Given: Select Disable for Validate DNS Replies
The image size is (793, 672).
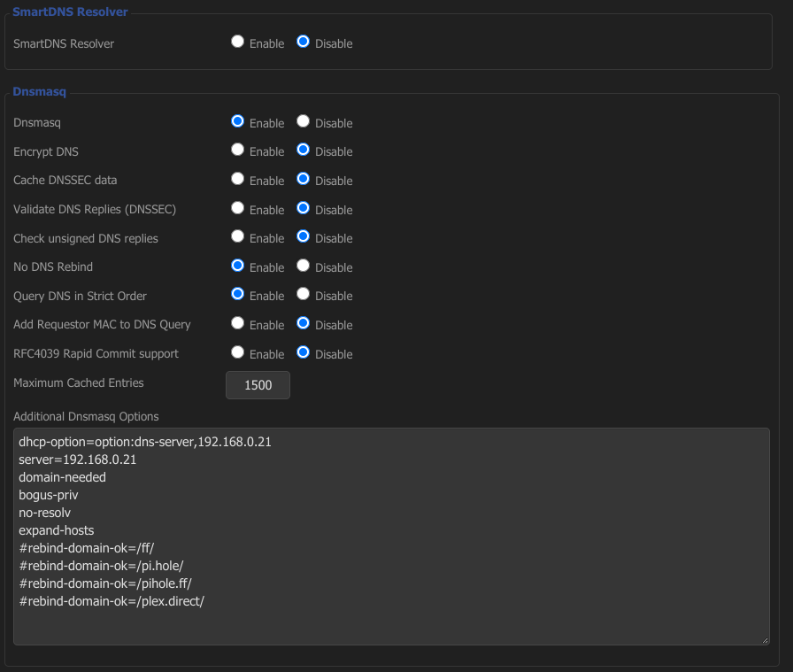Looking at the screenshot, I should (303, 208).
